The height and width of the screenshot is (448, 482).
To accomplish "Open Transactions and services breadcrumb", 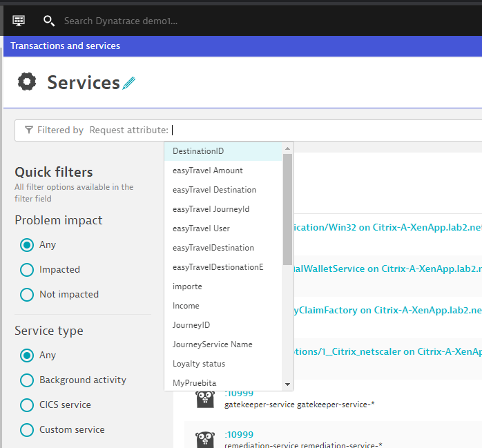I will (x=65, y=46).
